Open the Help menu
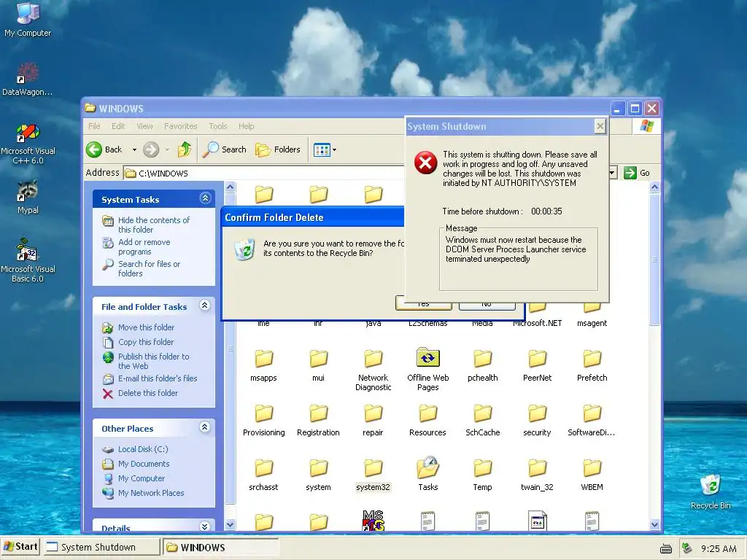747x560 pixels. click(247, 126)
